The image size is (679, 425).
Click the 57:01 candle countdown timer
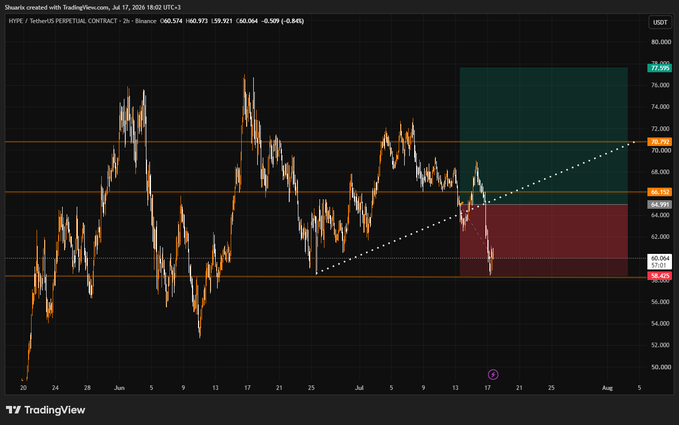tap(658, 265)
